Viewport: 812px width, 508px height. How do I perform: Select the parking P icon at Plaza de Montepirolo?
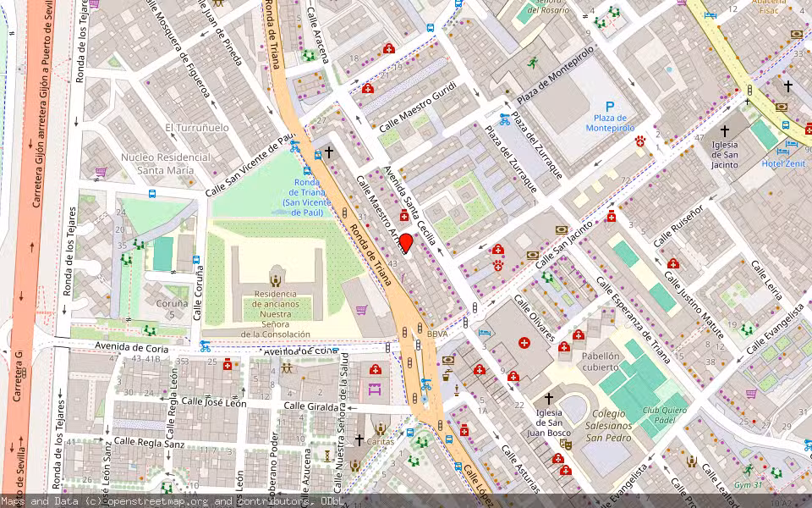coord(610,107)
